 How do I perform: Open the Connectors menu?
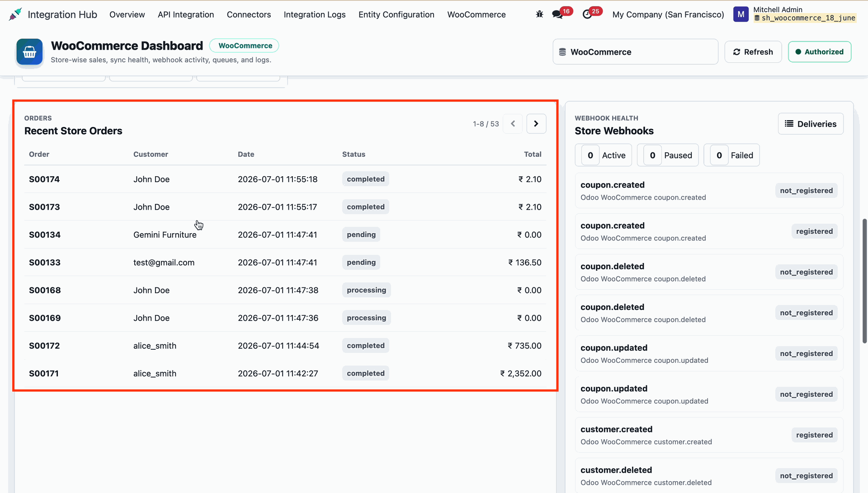pos(249,14)
